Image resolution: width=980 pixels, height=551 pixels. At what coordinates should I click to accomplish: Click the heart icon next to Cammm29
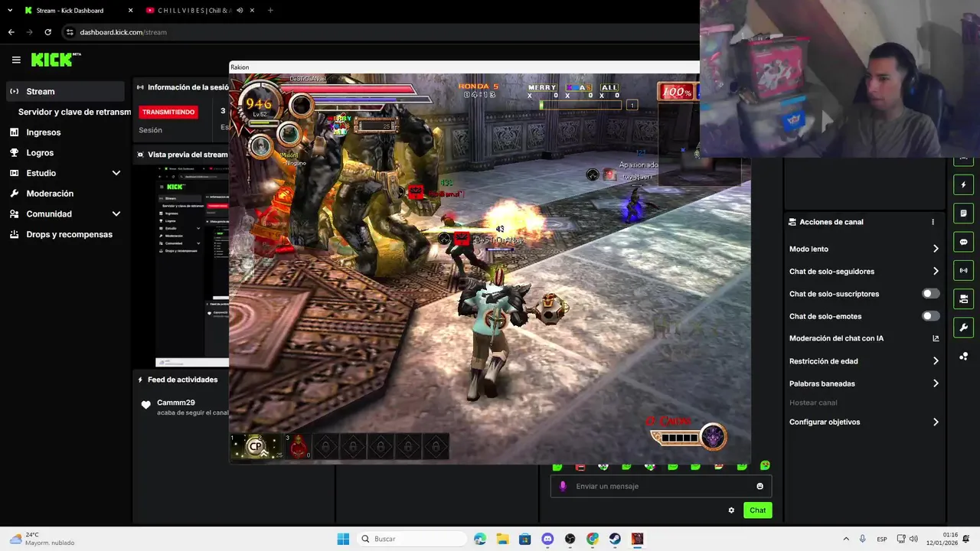coord(145,406)
